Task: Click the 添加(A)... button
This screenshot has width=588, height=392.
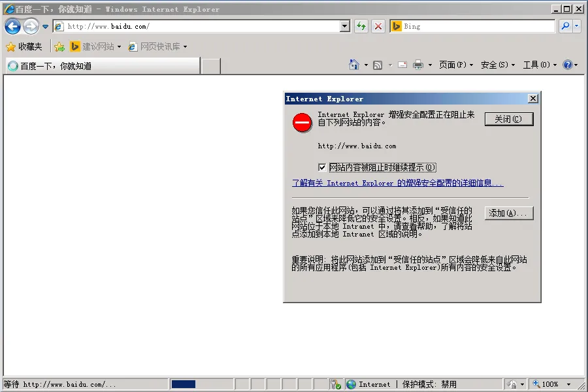Action: click(508, 213)
